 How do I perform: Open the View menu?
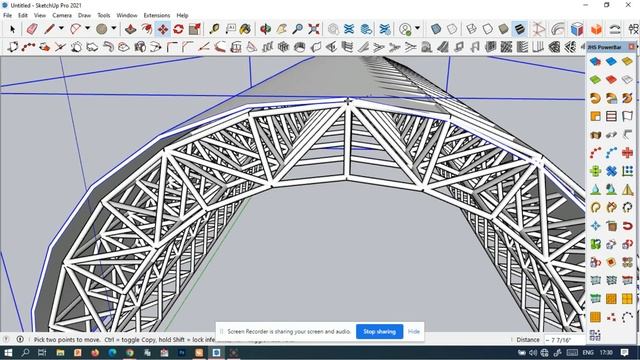(40, 15)
